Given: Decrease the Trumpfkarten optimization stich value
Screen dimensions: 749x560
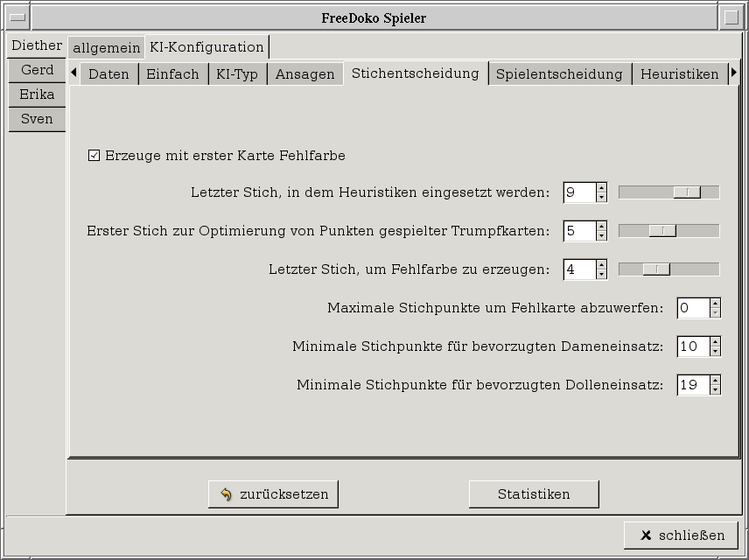Looking at the screenshot, I should [x=601, y=235].
